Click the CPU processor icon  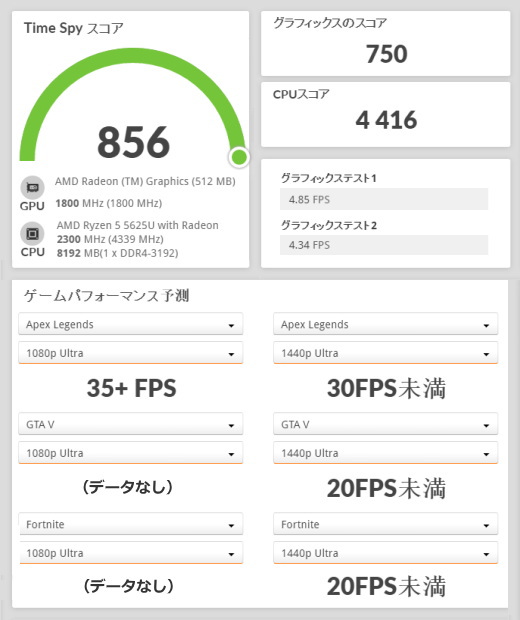click(x=32, y=234)
